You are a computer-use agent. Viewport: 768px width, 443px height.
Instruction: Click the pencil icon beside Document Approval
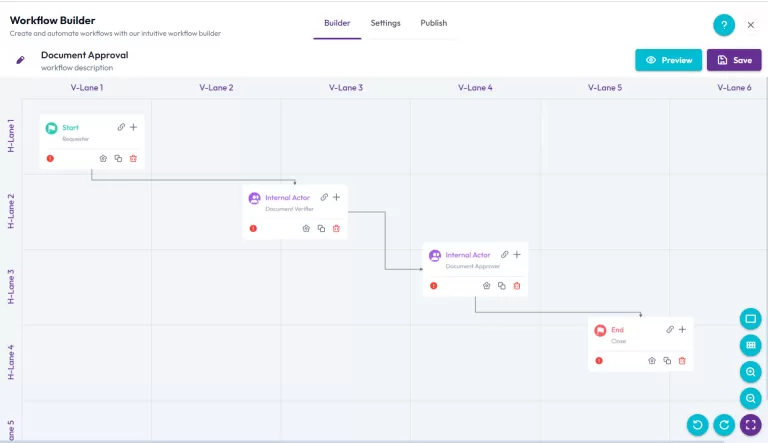click(20, 60)
